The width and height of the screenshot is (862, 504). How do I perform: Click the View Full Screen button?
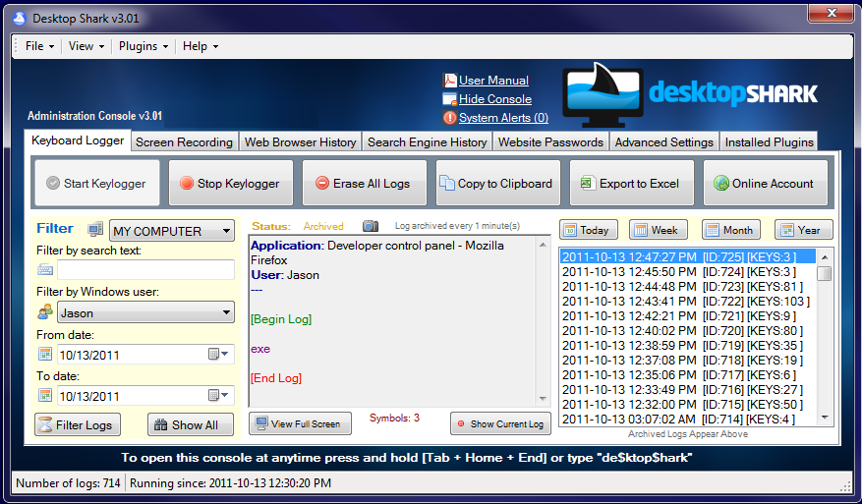[300, 423]
